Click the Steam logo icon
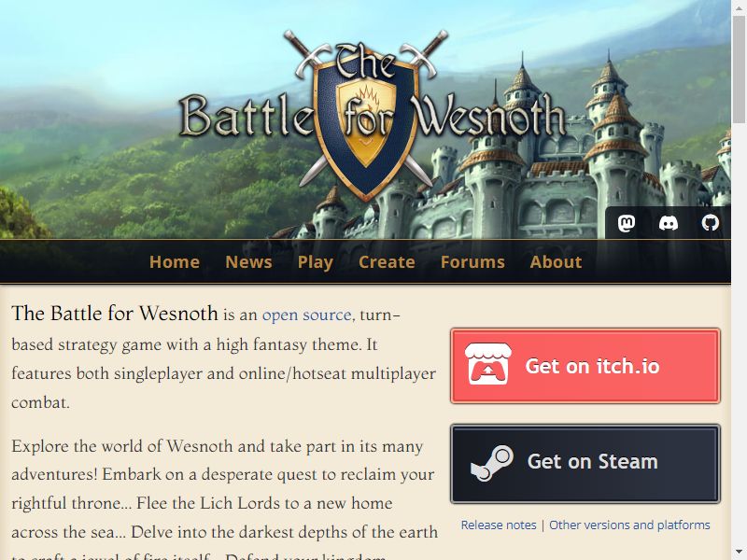The height and width of the screenshot is (560, 747). tap(492, 463)
